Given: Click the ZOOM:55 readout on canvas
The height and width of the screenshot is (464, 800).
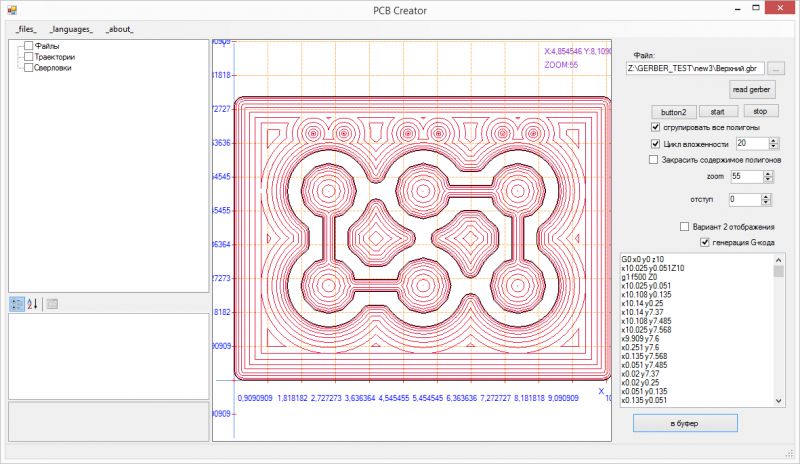Looking at the screenshot, I should (561, 65).
